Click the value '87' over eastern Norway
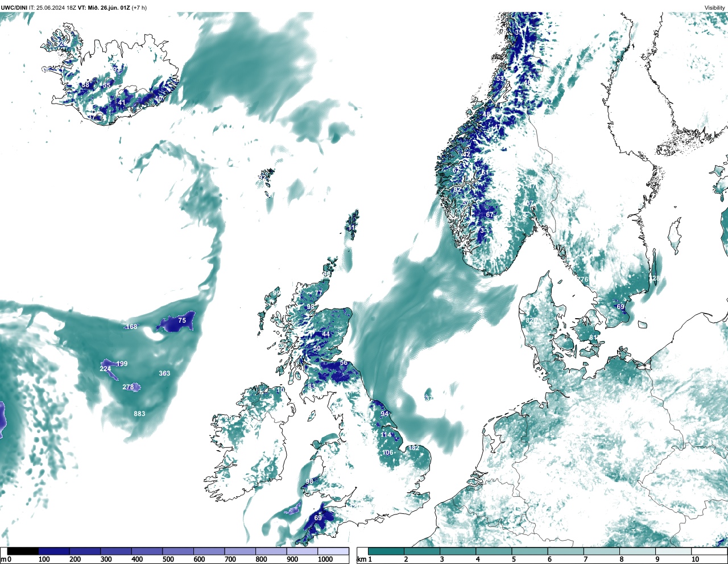 [530, 203]
